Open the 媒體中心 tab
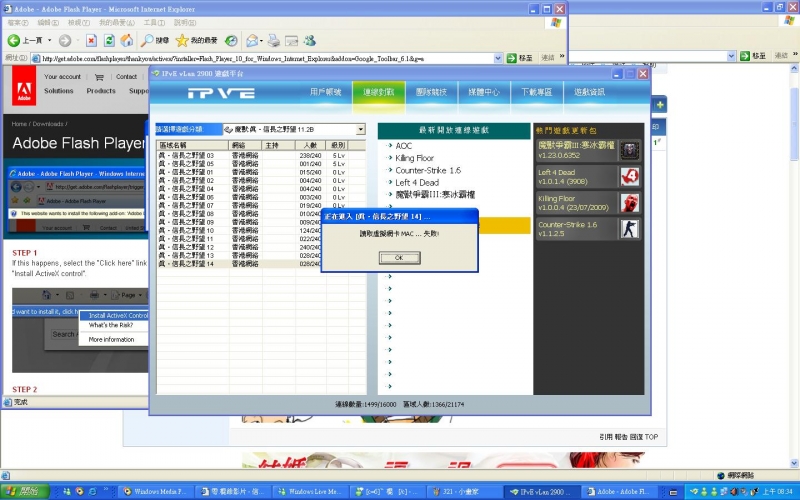The image size is (800, 500). [x=484, y=92]
